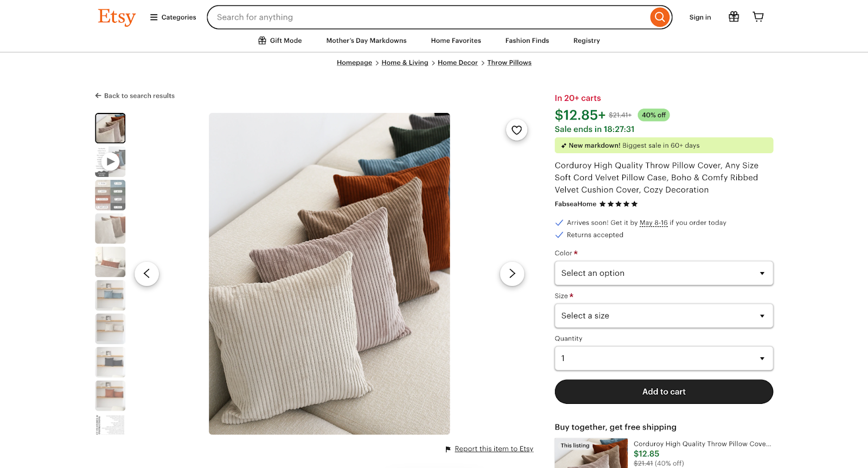Visit the FabseaHome shop link
Viewport: 868px width, 468px height.
pos(575,204)
